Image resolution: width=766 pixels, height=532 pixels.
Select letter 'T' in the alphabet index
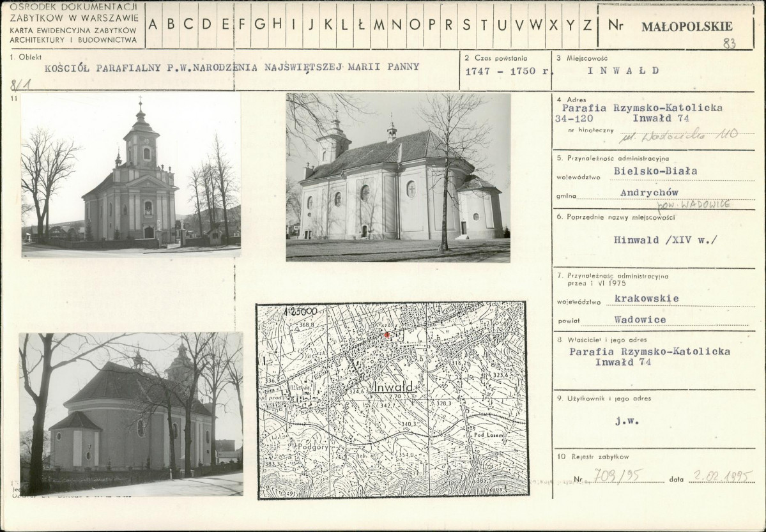[x=484, y=24]
